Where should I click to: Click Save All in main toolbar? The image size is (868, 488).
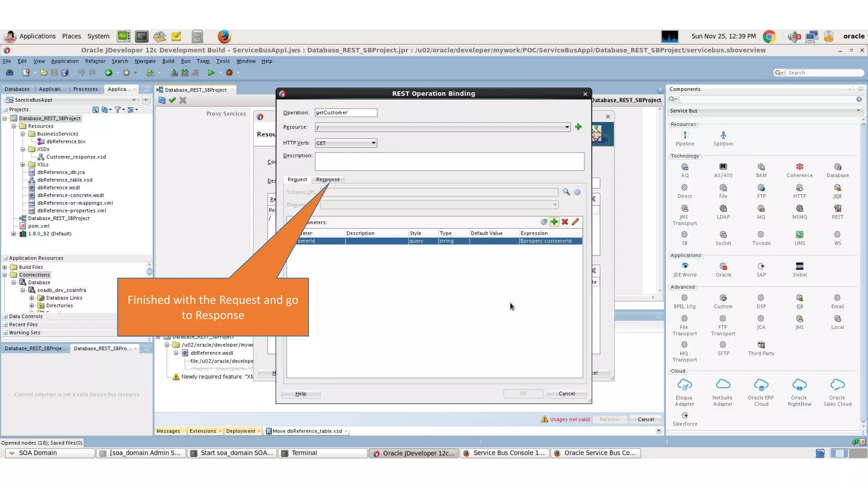(x=64, y=73)
